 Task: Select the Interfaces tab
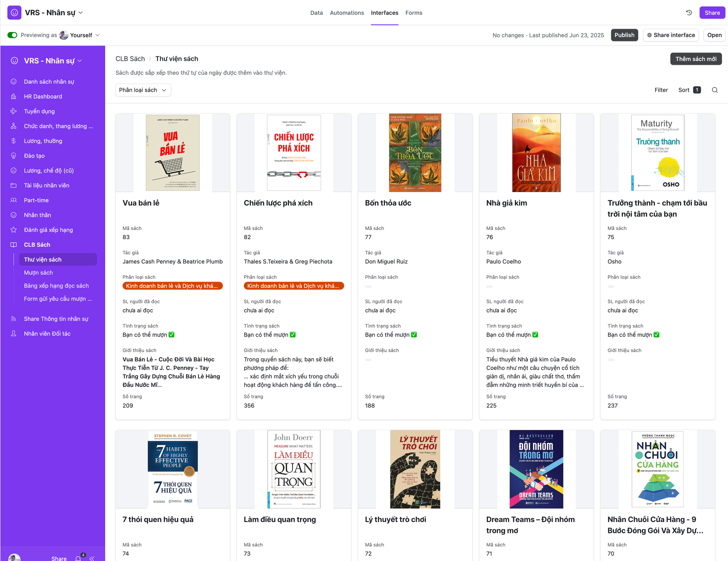coord(384,13)
